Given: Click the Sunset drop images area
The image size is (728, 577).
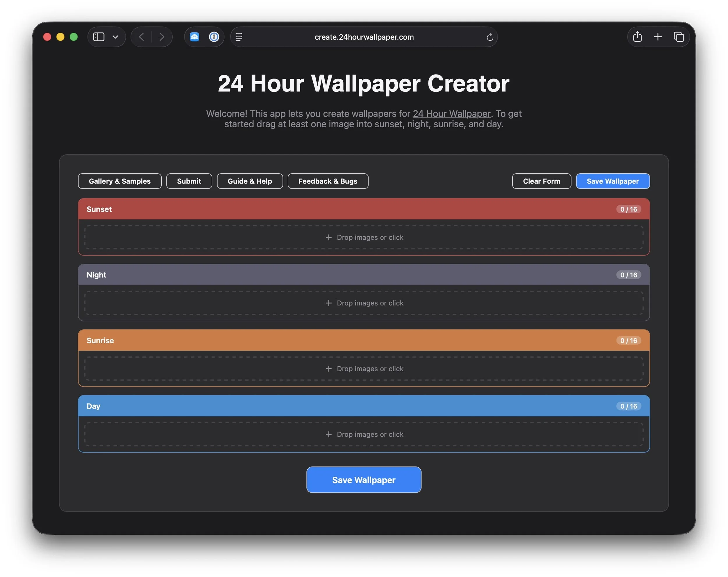Looking at the screenshot, I should tap(364, 238).
